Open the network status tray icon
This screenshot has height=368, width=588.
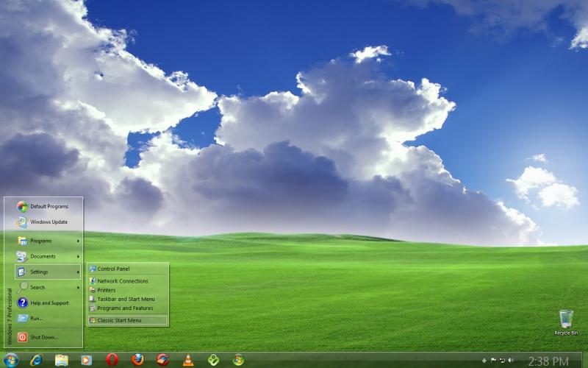coord(502,361)
